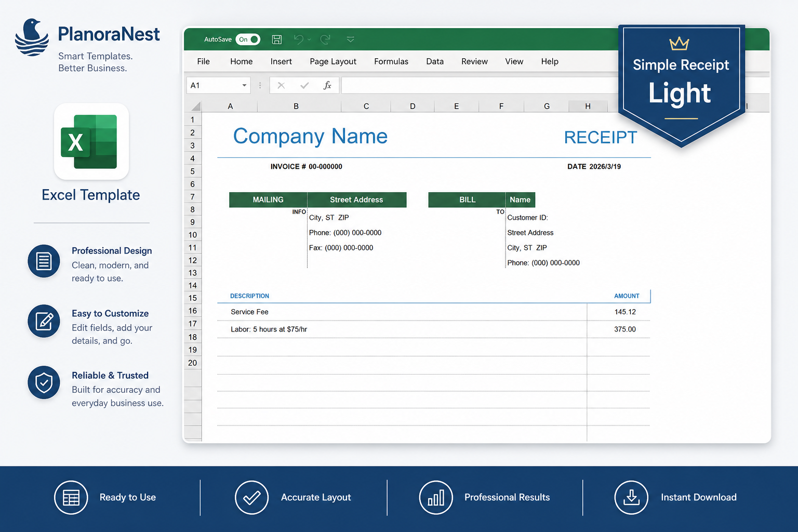Viewport: 798px width, 532px height.
Task: Select the Review tab
Action: point(474,61)
